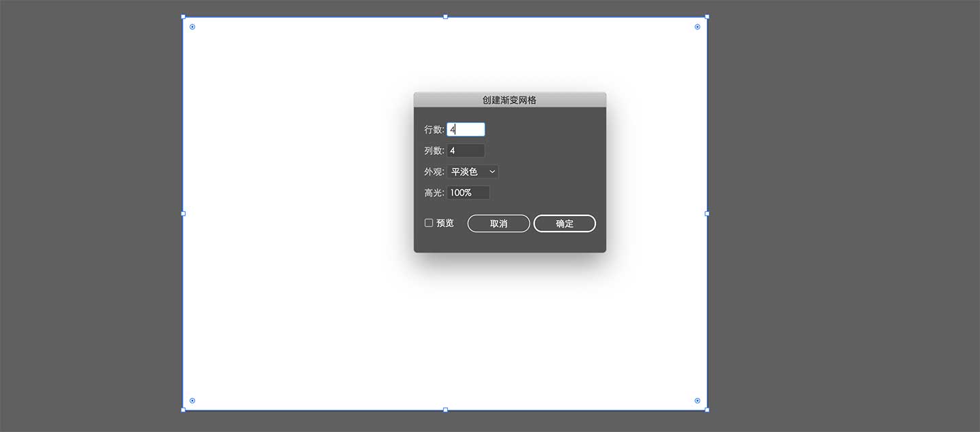Click the right-middle bounding box handle
Viewport: 980px width, 432px height.
pos(707,213)
